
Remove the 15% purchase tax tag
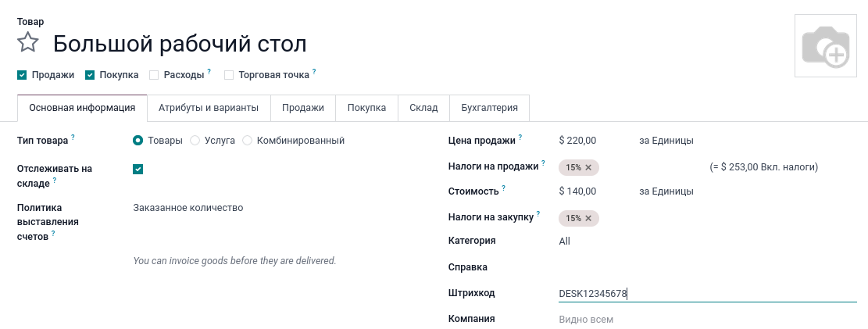point(588,219)
